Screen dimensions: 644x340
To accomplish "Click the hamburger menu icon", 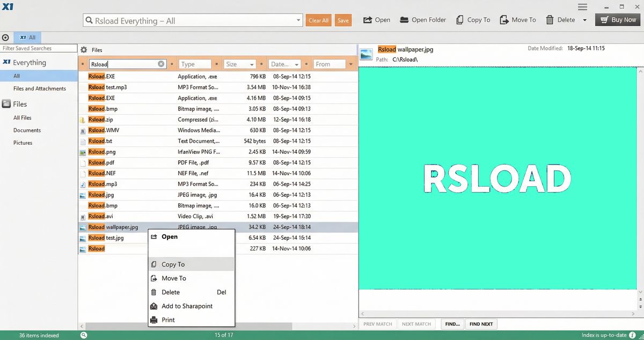I will click(583, 6).
